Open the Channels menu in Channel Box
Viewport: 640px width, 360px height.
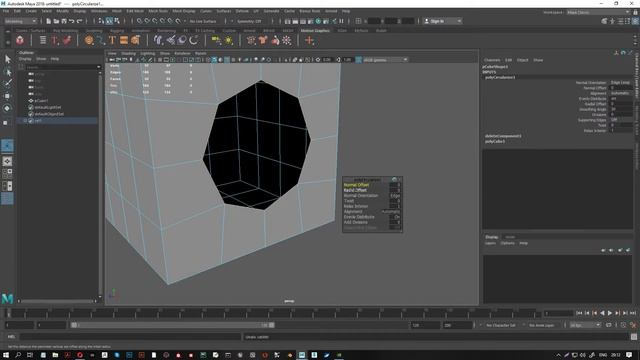[492, 60]
